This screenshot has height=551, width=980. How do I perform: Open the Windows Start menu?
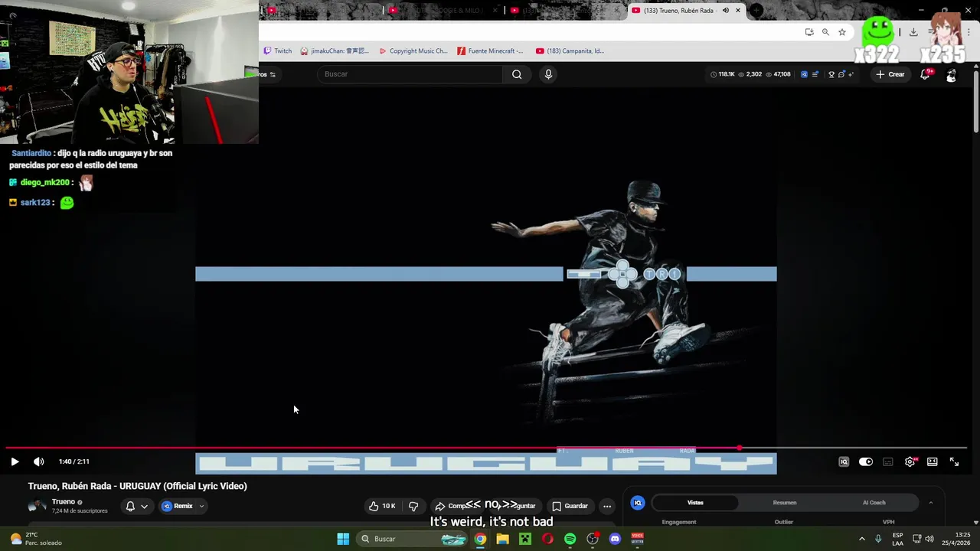coord(343,539)
